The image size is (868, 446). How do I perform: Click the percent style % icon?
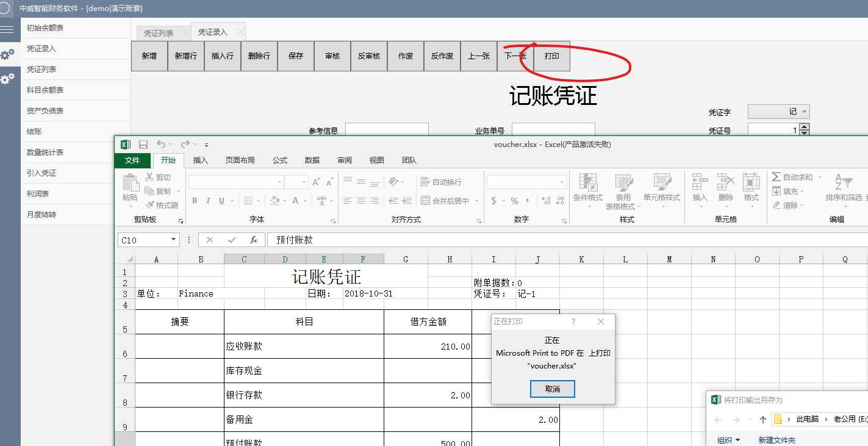[x=514, y=201]
